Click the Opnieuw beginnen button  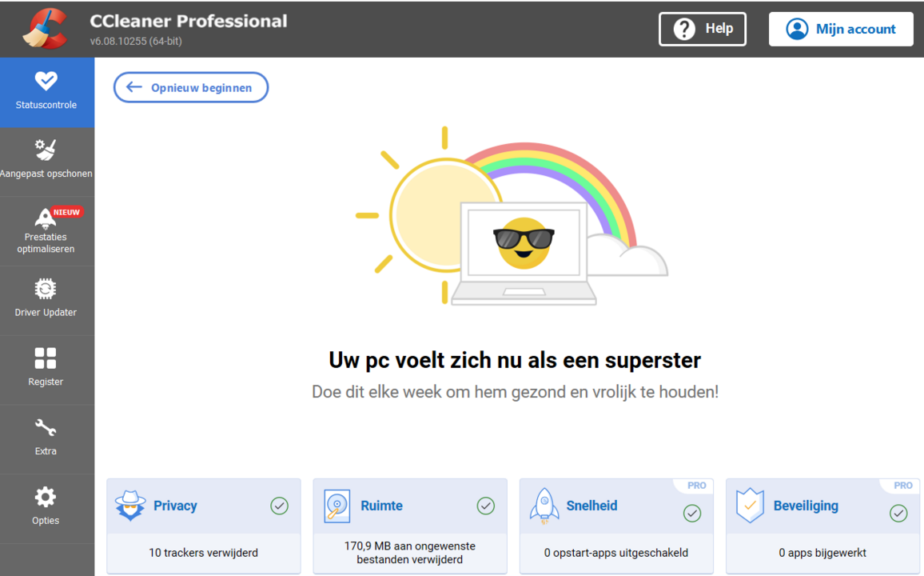point(190,87)
